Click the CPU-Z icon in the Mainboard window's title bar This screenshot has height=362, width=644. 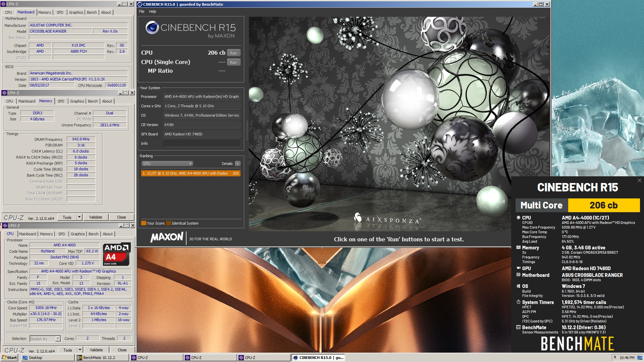pyautogui.click(x=4, y=4)
